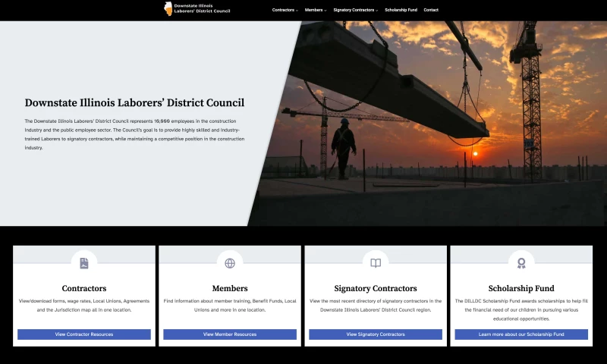
Task: Click the Contractors card heading
Action: pyautogui.click(x=84, y=288)
